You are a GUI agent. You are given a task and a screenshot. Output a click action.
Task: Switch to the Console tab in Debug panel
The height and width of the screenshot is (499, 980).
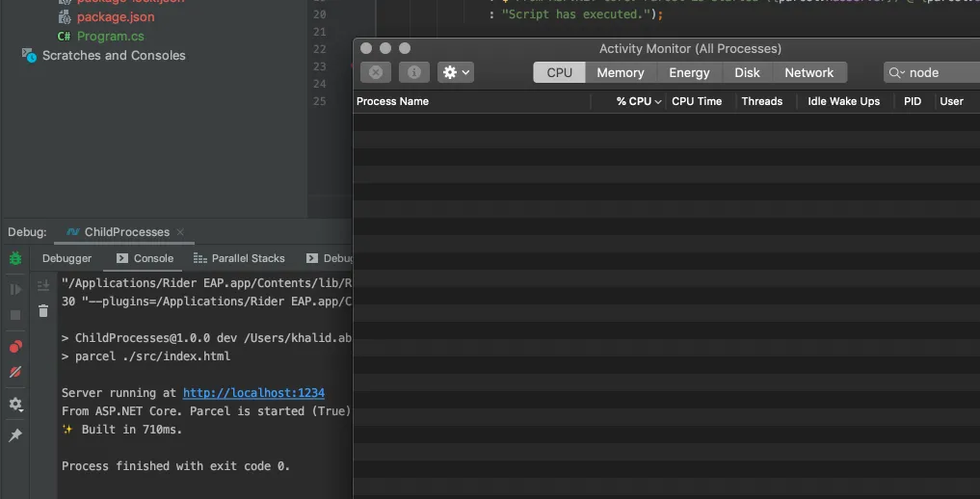coord(145,258)
